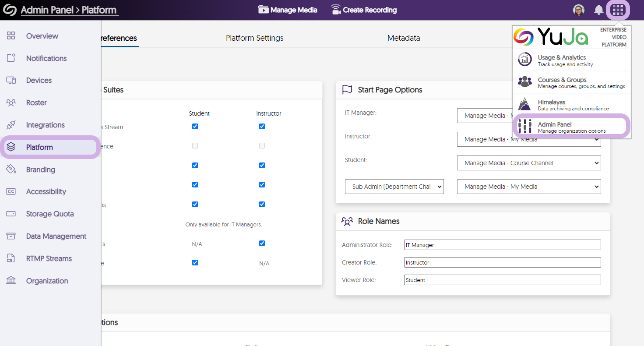Open the Accessibility CC icon
644x346 pixels.
pos(11,191)
